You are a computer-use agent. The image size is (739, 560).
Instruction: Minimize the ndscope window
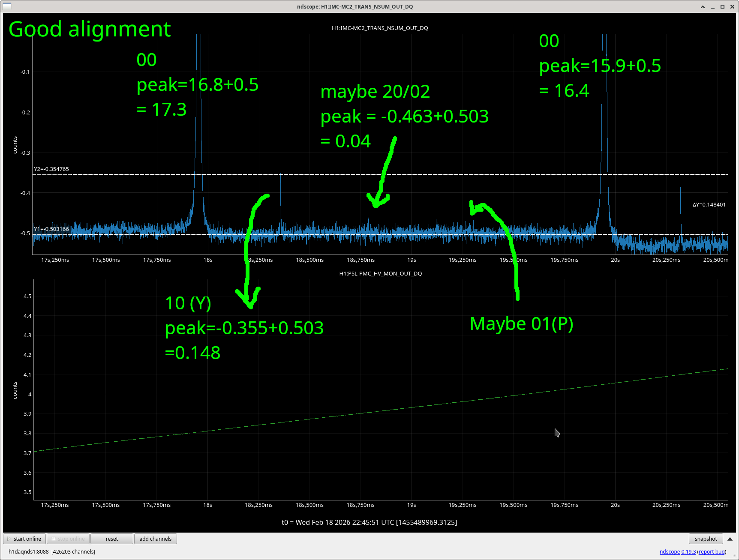pos(712,7)
